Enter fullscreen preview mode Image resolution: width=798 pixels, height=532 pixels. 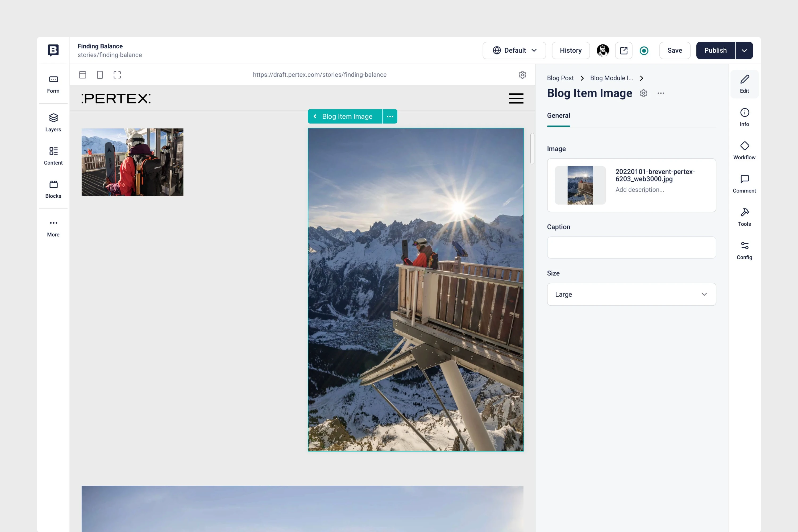[x=117, y=75]
